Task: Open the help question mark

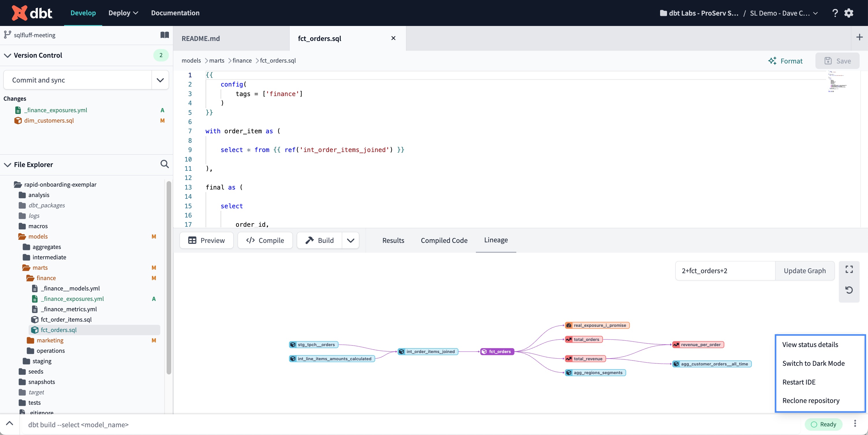Action: [835, 13]
